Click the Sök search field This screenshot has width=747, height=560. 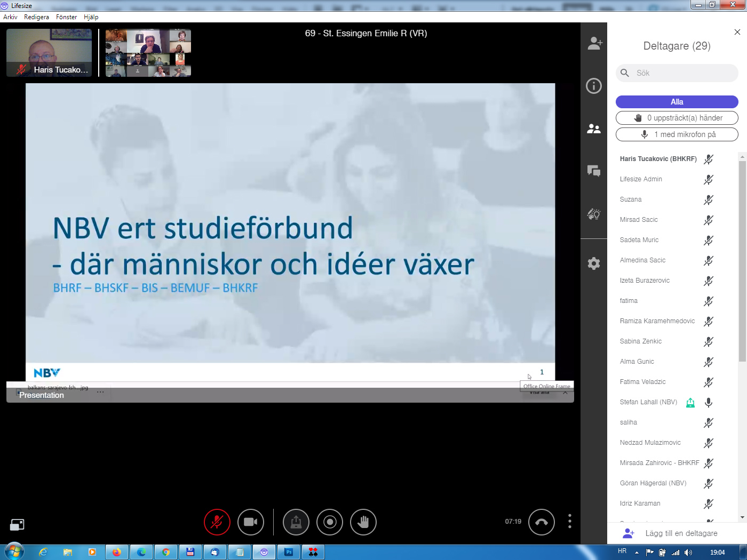click(x=677, y=73)
